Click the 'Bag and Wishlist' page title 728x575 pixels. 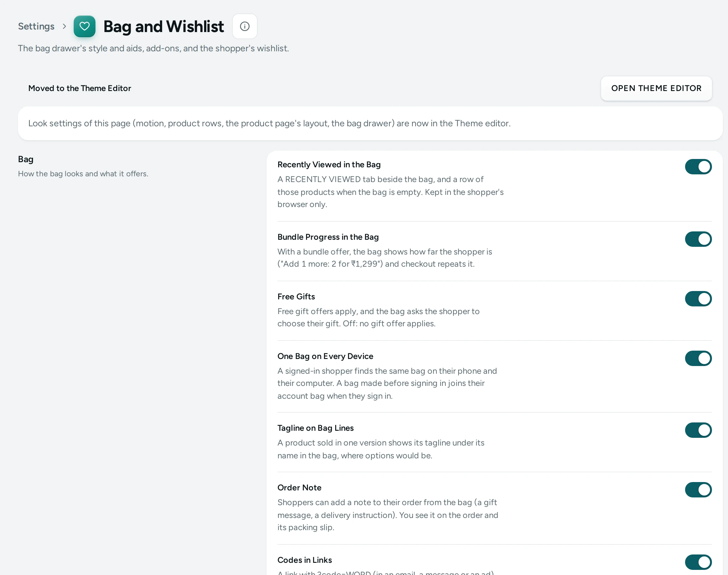pyautogui.click(x=163, y=26)
